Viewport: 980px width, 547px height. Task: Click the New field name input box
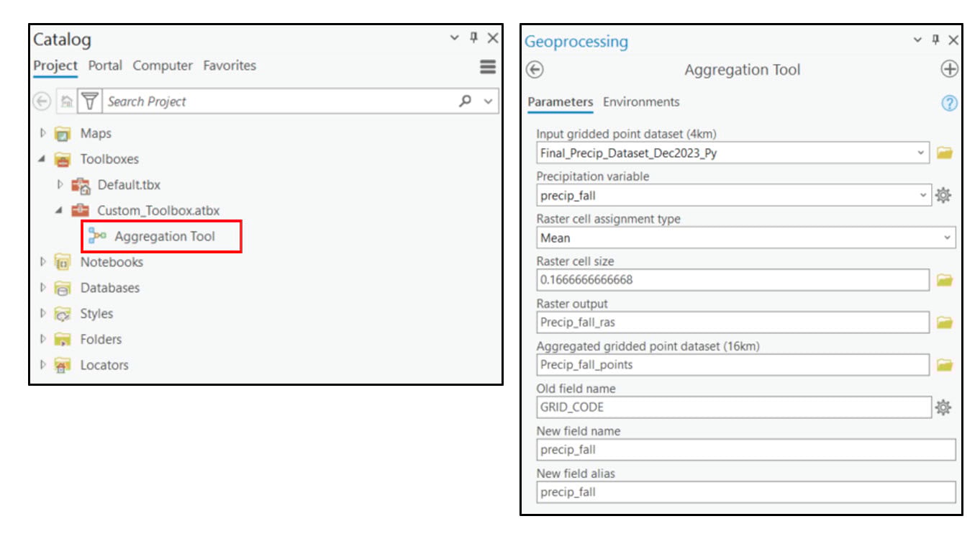[x=745, y=450]
